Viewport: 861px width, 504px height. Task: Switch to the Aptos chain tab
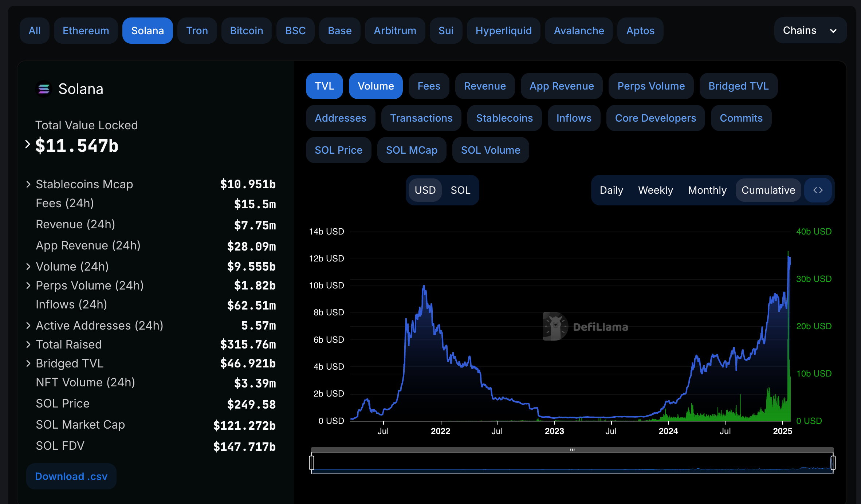click(640, 31)
